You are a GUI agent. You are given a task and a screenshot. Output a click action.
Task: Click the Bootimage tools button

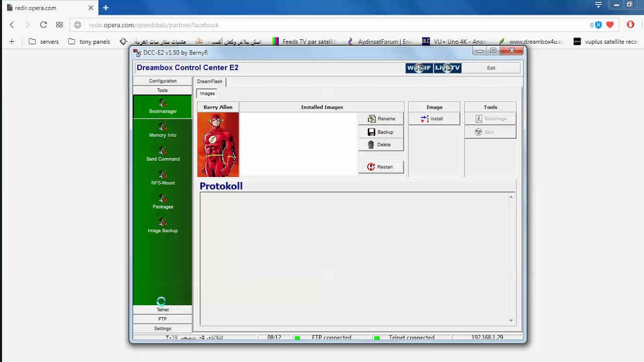491,119
